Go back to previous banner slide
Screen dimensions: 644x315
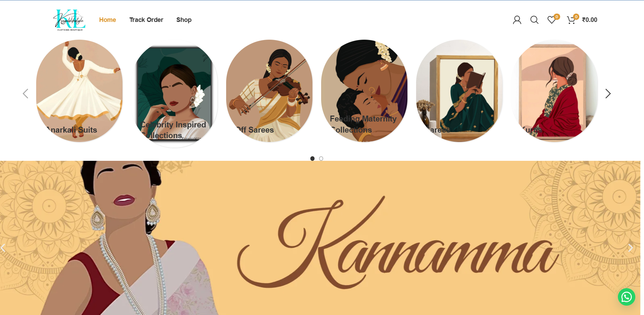click(x=3, y=248)
